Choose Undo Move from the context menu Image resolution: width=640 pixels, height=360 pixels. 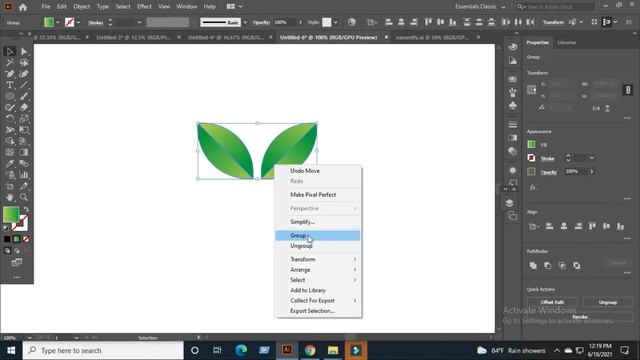[x=318, y=171]
